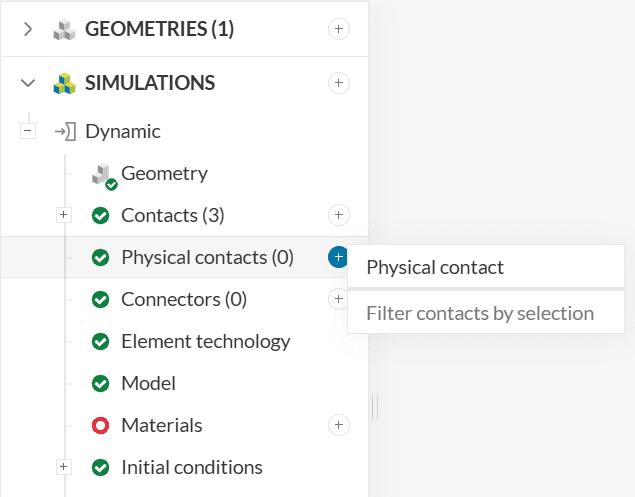The image size is (635, 497).
Task: Expand the Initial conditions tree node
Action: tap(64, 467)
